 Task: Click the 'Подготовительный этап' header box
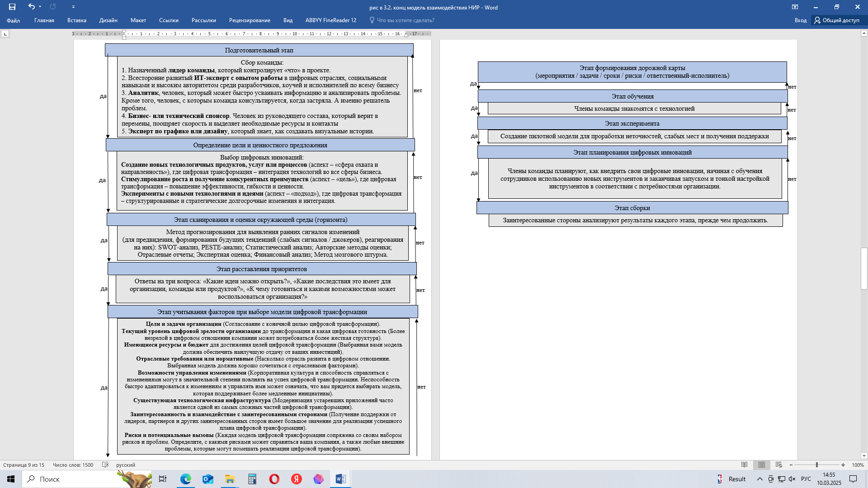point(259,50)
